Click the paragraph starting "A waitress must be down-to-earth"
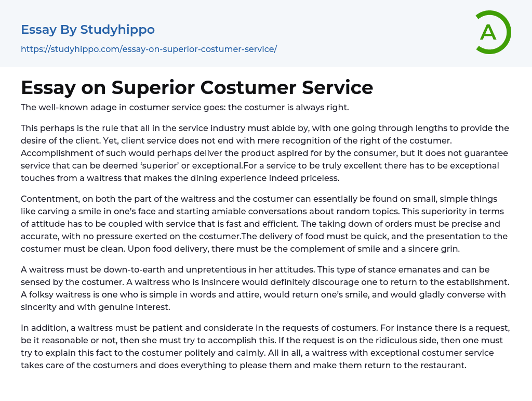The image size is (532, 401). [x=265, y=288]
